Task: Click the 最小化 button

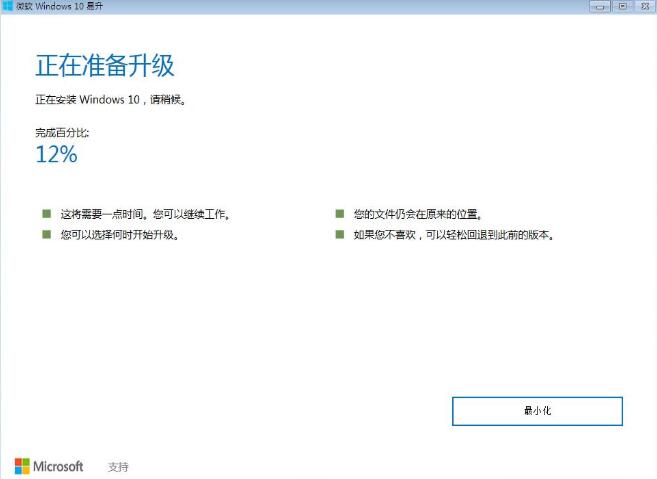Action: 537,411
